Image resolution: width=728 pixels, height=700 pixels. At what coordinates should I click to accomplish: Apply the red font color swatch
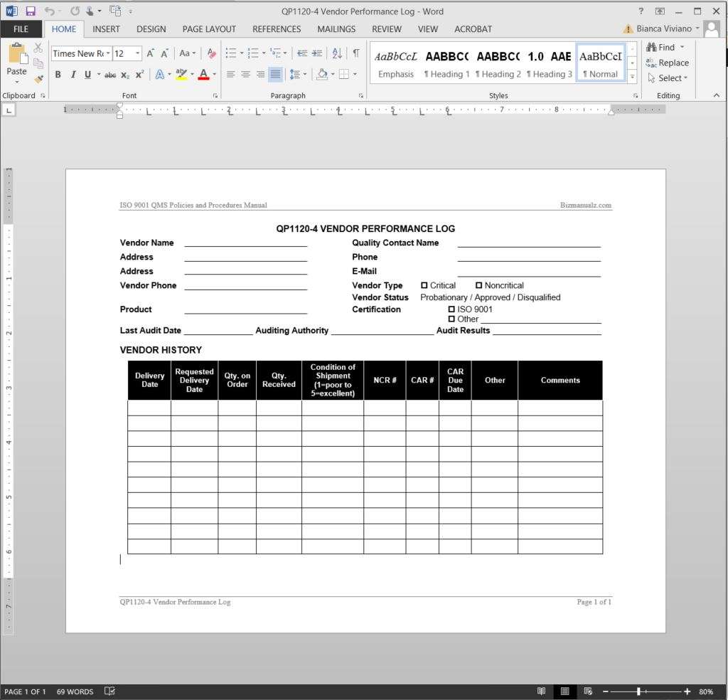203,74
